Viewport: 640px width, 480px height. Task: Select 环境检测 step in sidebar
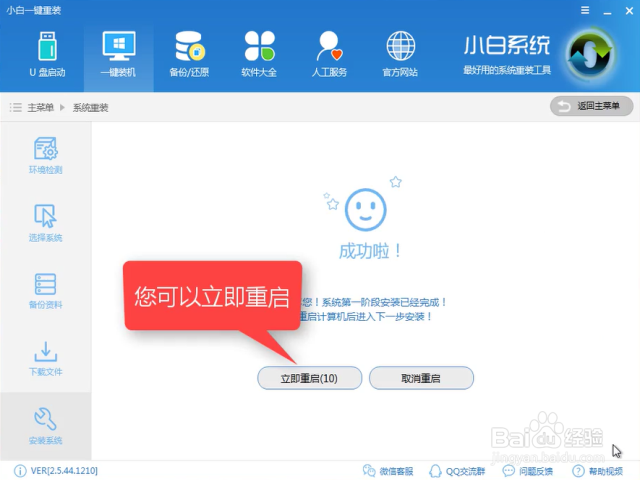45,156
